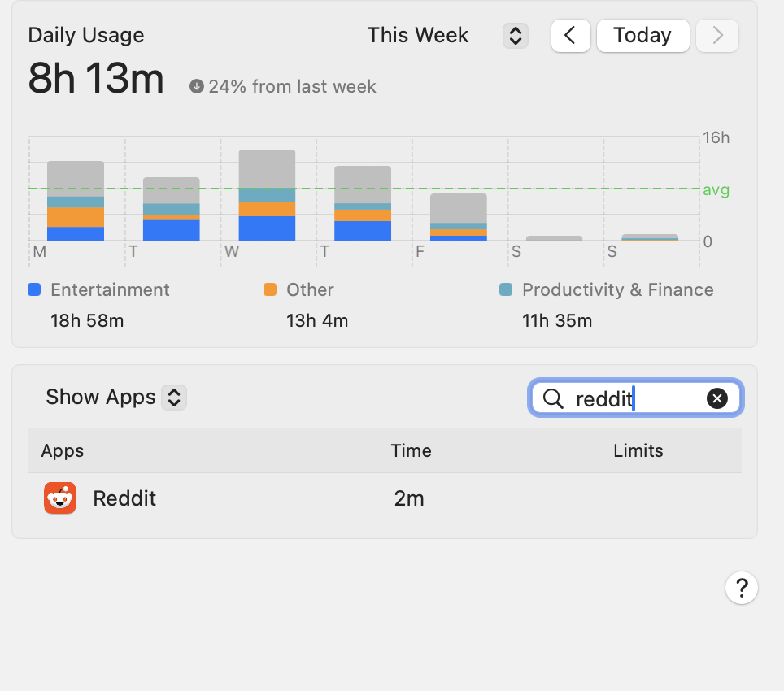Select Wednesday's usage bar in chart
Image resolution: width=784 pixels, height=691 pixels.
pos(267,196)
